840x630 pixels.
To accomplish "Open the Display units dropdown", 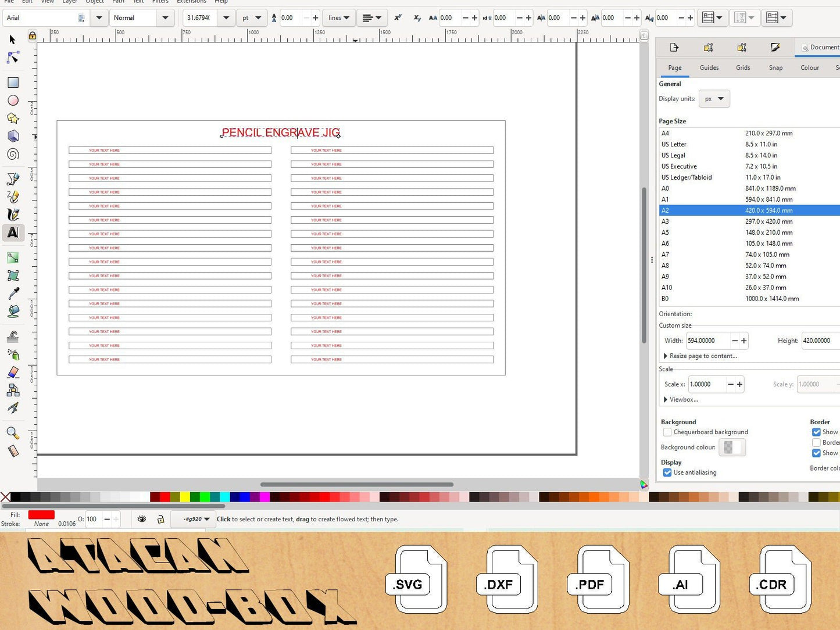I will tap(714, 99).
